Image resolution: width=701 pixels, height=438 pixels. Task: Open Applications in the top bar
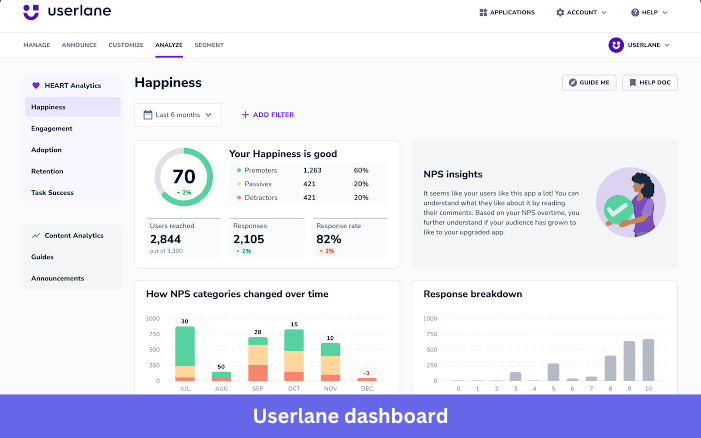click(507, 13)
